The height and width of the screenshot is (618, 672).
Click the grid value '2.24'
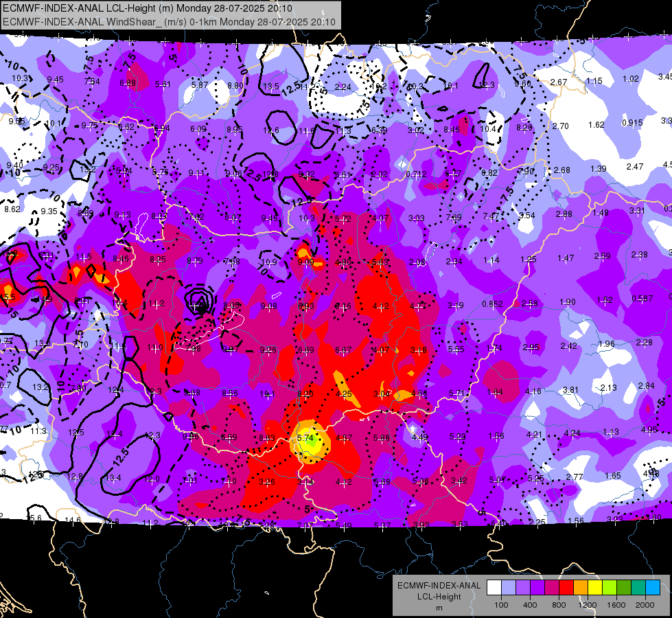pos(343,87)
